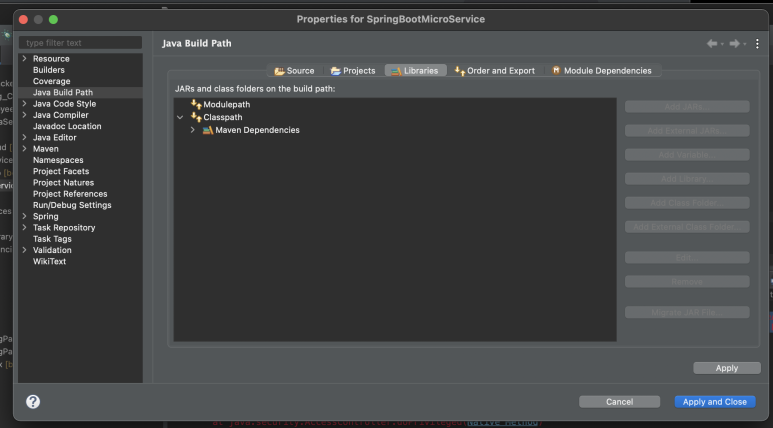Select Project Natures entry
Image resolution: width=773 pixels, height=428 pixels.
(x=64, y=182)
